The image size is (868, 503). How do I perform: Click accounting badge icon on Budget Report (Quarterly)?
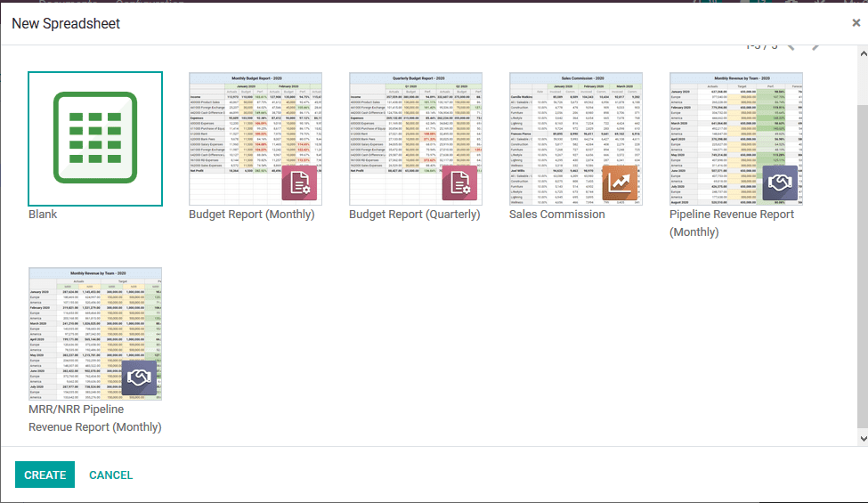460,183
